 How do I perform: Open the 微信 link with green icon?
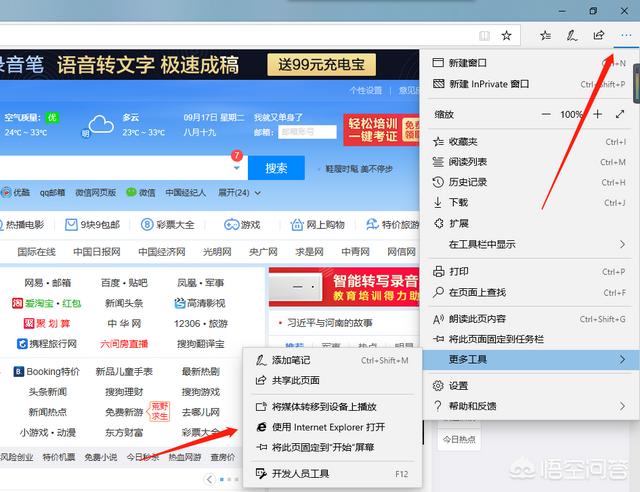[141, 192]
